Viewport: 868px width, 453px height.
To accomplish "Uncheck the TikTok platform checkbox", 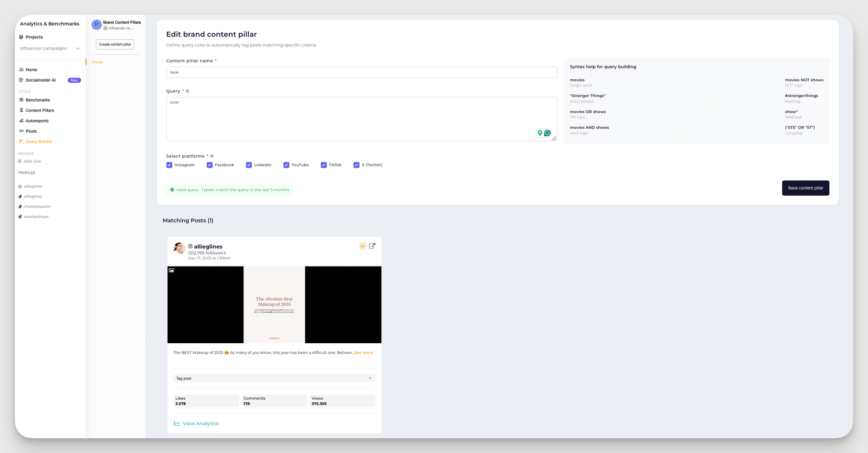I will click(x=324, y=165).
